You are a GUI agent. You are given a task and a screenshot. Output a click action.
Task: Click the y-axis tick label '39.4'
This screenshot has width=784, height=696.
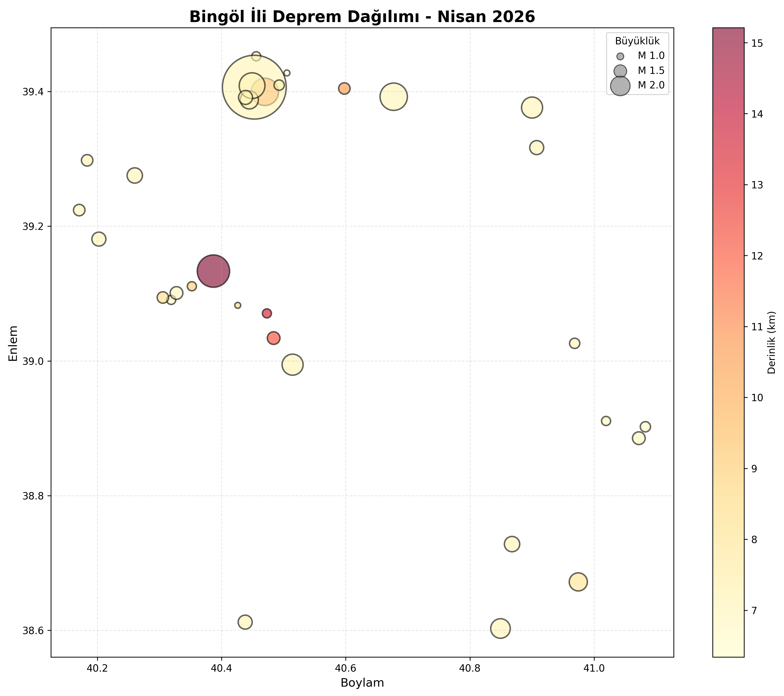(33, 92)
